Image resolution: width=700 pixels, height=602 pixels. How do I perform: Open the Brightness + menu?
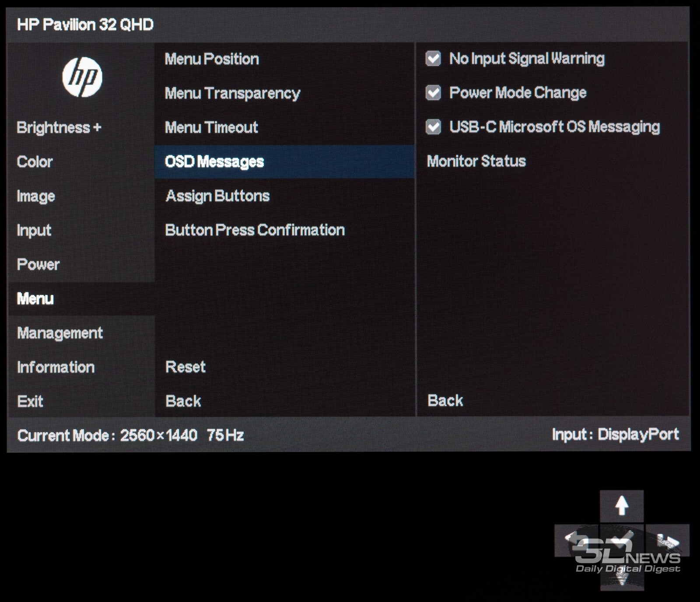click(59, 127)
